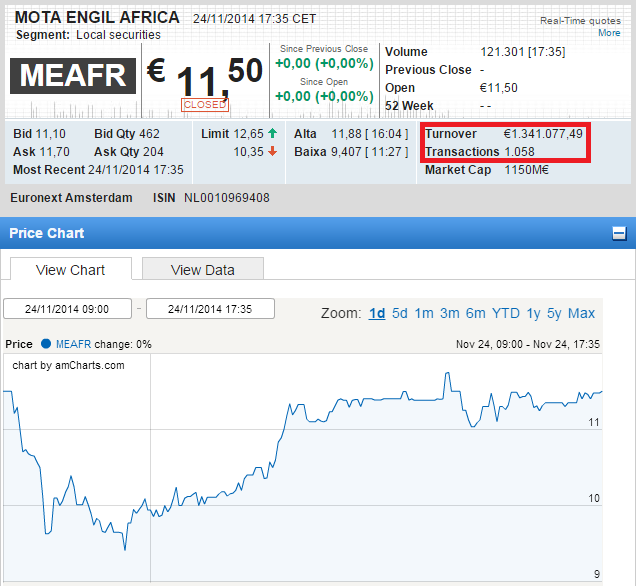Click the Alta high value 11,88

pyautogui.click(x=346, y=134)
